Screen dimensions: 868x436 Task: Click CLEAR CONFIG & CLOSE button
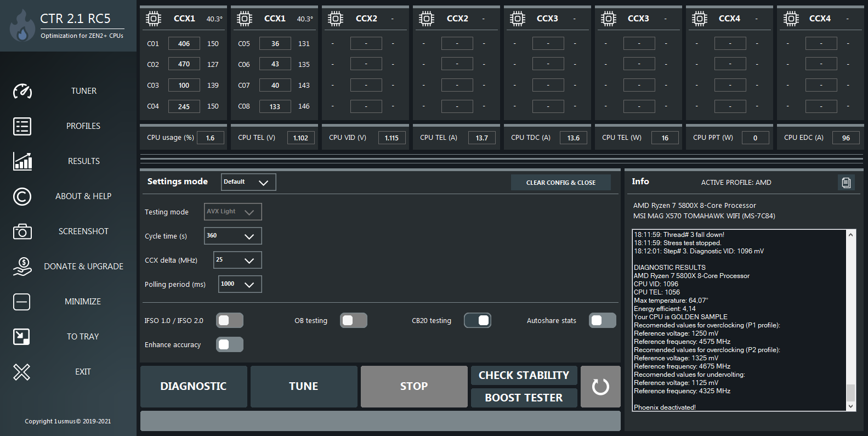point(561,183)
